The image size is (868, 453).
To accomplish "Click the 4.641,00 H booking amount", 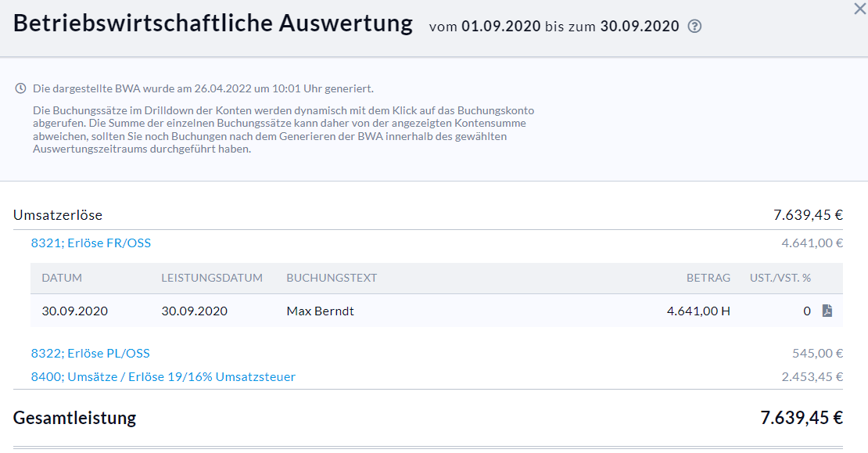I will [698, 311].
